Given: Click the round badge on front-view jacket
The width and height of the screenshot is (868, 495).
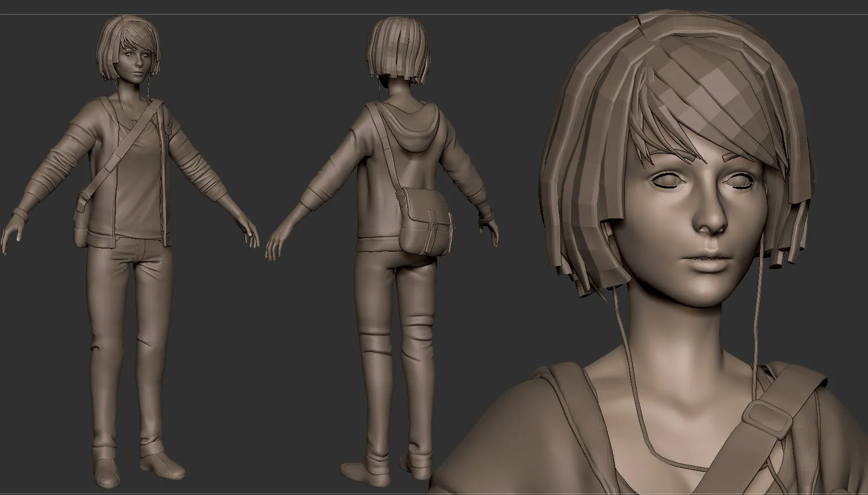Looking at the screenshot, I should coord(169,130).
